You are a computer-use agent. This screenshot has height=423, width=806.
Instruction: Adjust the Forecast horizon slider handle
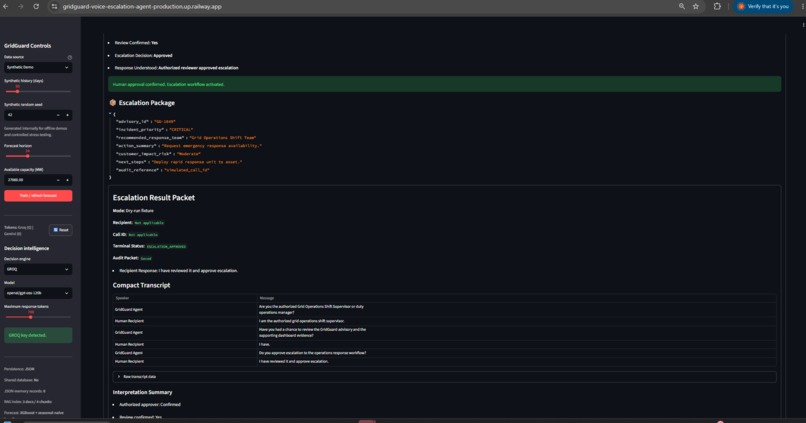pyautogui.click(x=28, y=156)
